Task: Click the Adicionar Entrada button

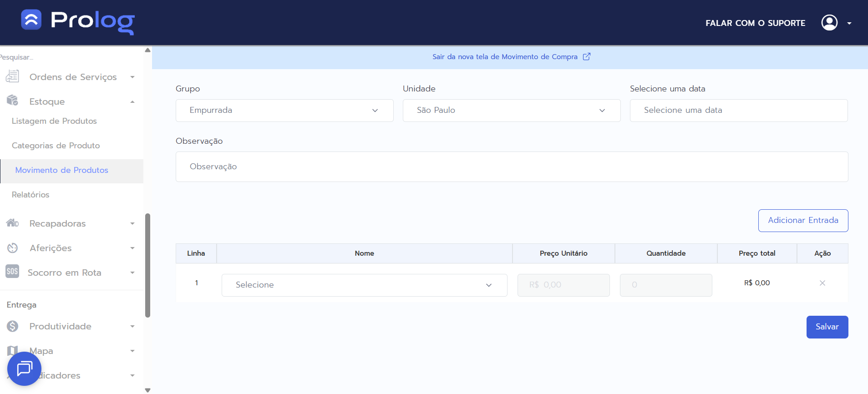Action: coord(803,221)
